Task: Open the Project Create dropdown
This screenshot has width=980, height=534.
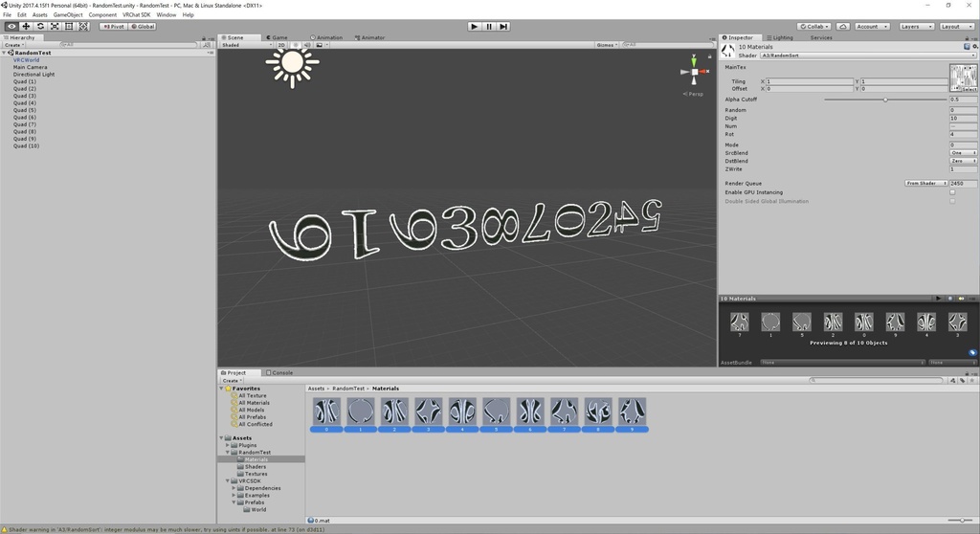Action: pyautogui.click(x=232, y=380)
